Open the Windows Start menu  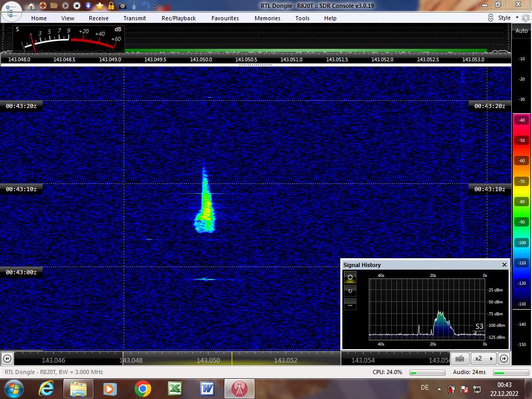point(13,389)
